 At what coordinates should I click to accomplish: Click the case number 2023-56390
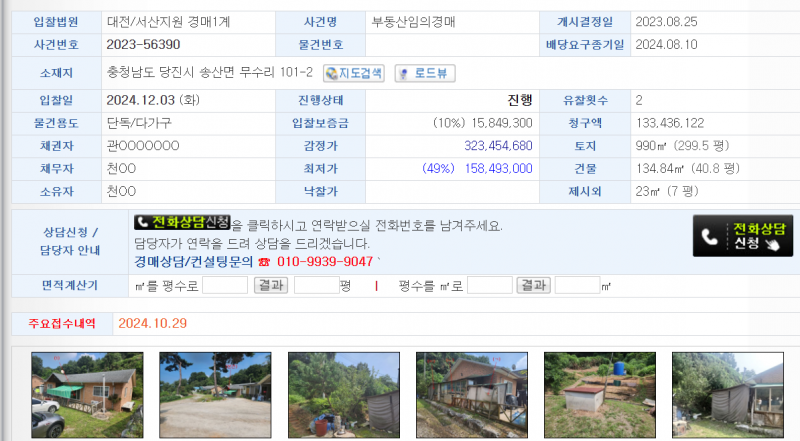point(143,45)
